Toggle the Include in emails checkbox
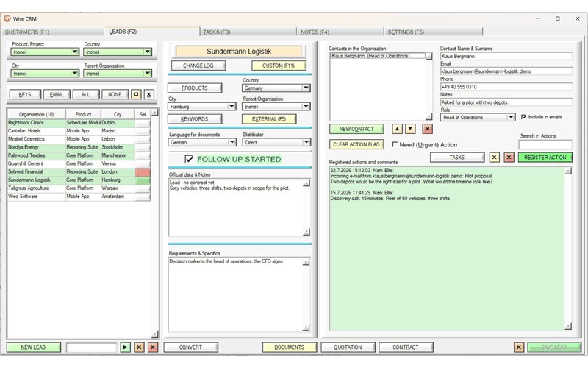This screenshot has height=368, width=588. click(523, 117)
